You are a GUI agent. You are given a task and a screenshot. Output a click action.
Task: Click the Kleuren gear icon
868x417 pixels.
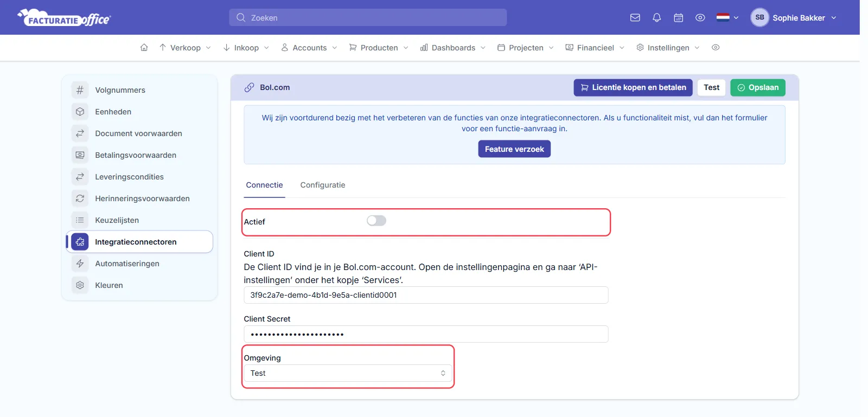click(x=80, y=285)
